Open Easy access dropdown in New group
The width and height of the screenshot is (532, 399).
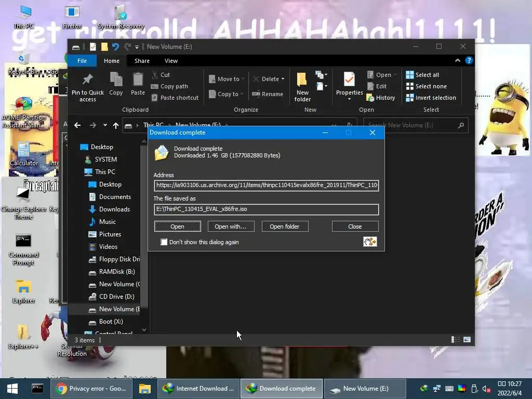click(321, 86)
